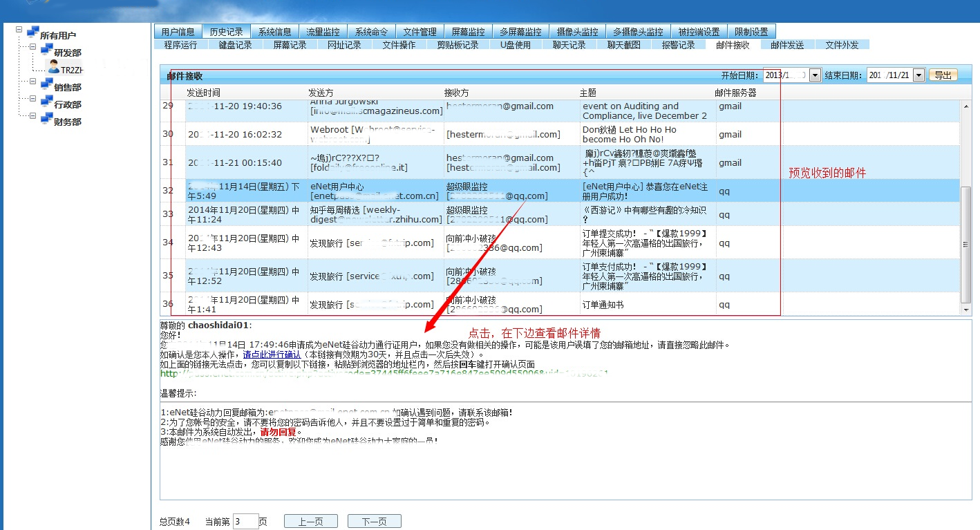Click the green activation URL in email body
This screenshot has height=530, width=980.
click(x=384, y=374)
